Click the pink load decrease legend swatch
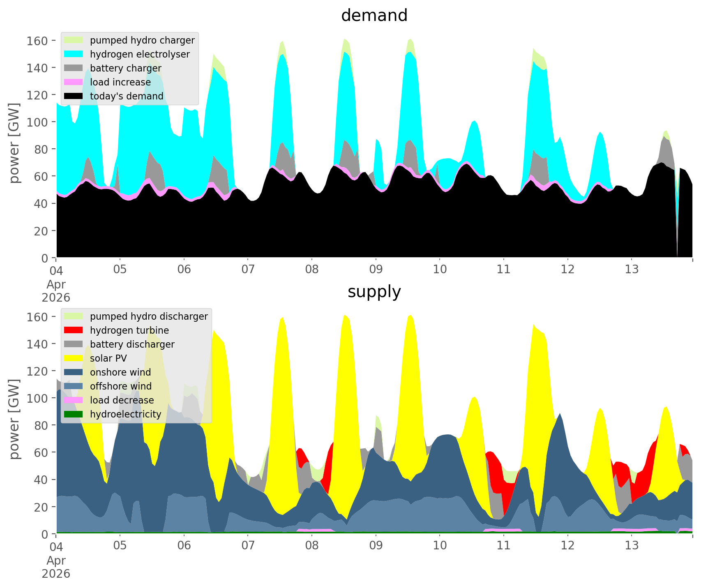 (x=74, y=400)
